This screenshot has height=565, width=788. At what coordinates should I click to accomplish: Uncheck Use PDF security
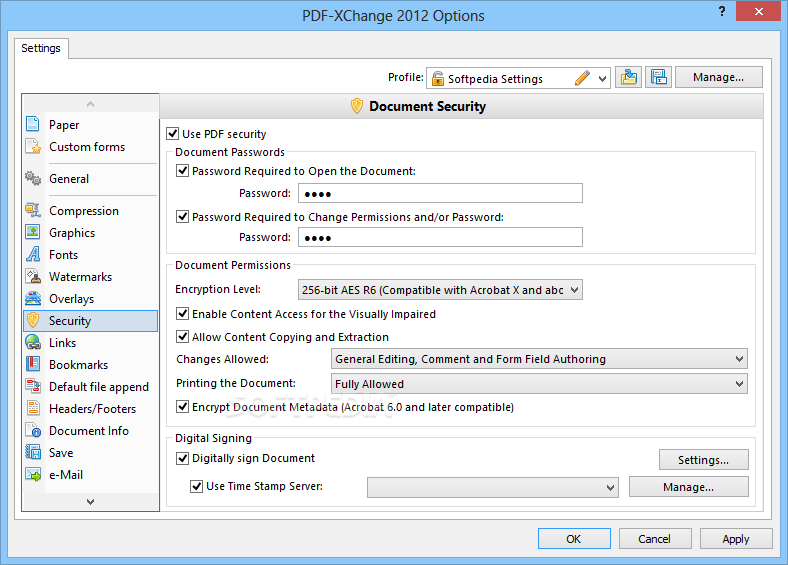click(172, 134)
